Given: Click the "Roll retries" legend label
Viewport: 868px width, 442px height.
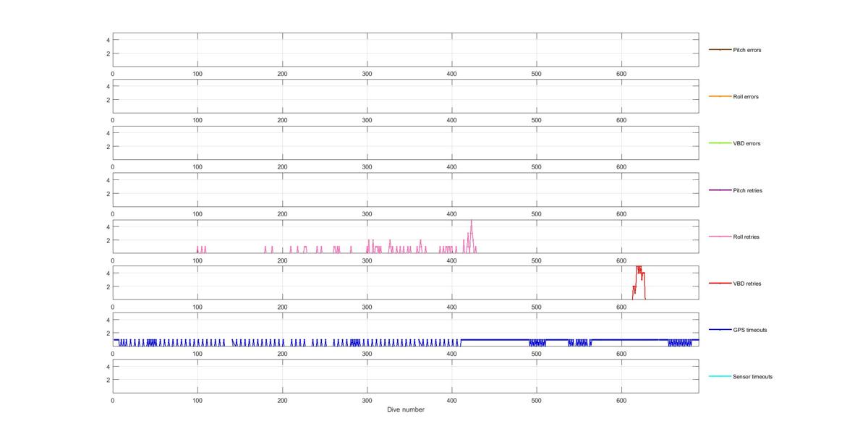Looking at the screenshot, I should 746,237.
